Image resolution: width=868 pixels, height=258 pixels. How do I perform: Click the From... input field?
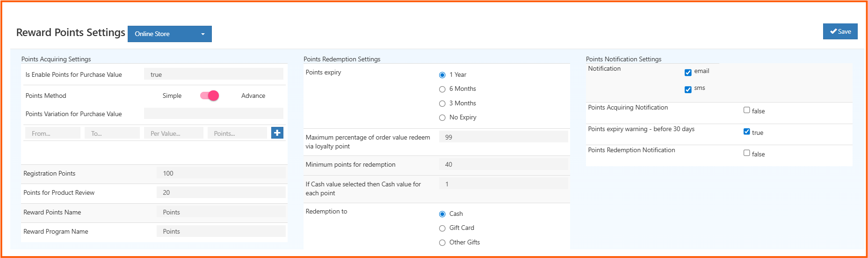(x=53, y=133)
